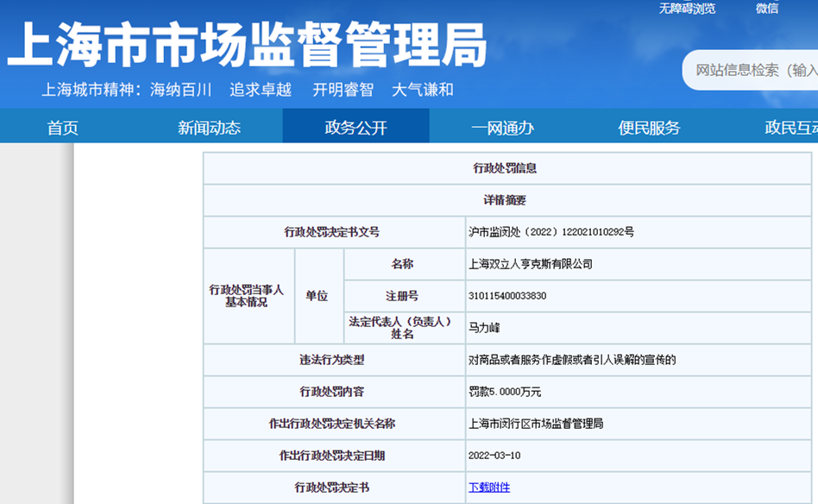Select the registration number 310115400033830
818x504 pixels.
(507, 296)
